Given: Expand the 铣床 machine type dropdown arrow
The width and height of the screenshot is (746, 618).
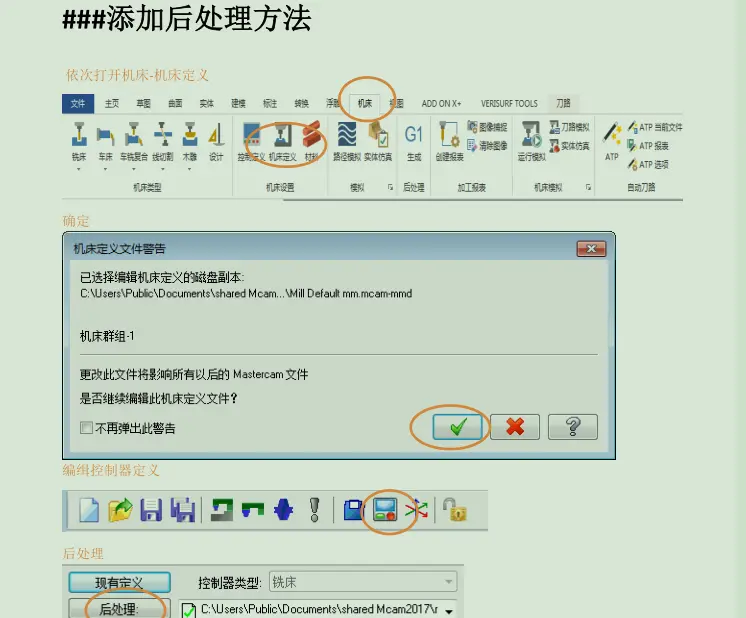Looking at the screenshot, I should (79, 169).
